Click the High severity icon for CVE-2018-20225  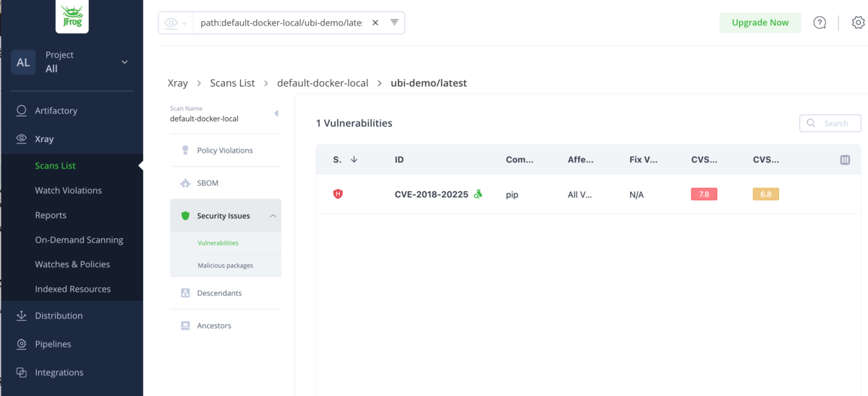click(x=338, y=194)
